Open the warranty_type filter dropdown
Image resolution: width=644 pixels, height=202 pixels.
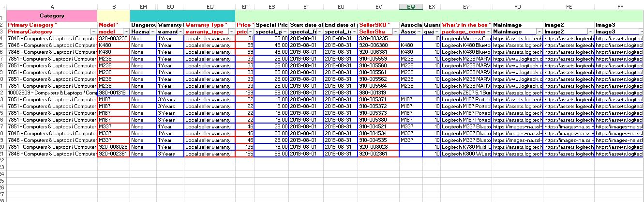pos(231,31)
